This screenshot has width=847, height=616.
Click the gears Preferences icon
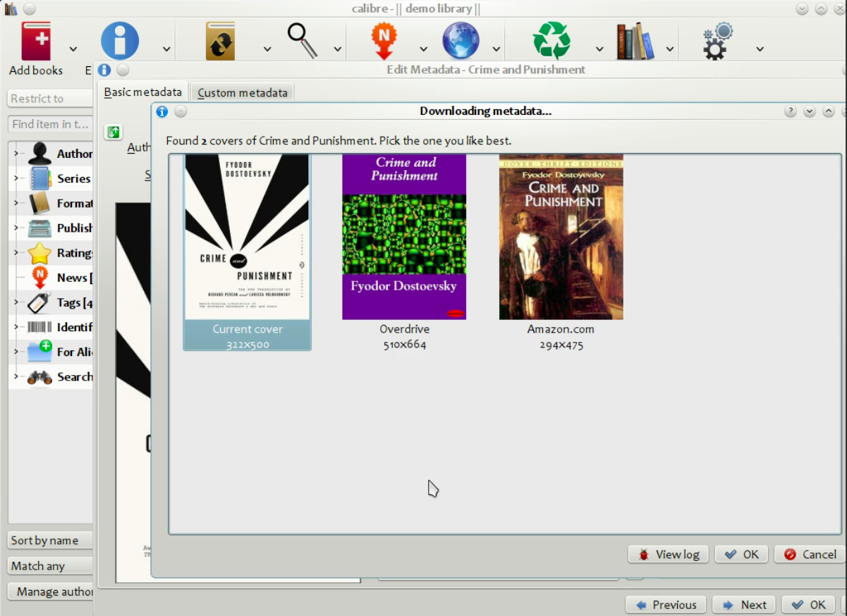[x=718, y=41]
